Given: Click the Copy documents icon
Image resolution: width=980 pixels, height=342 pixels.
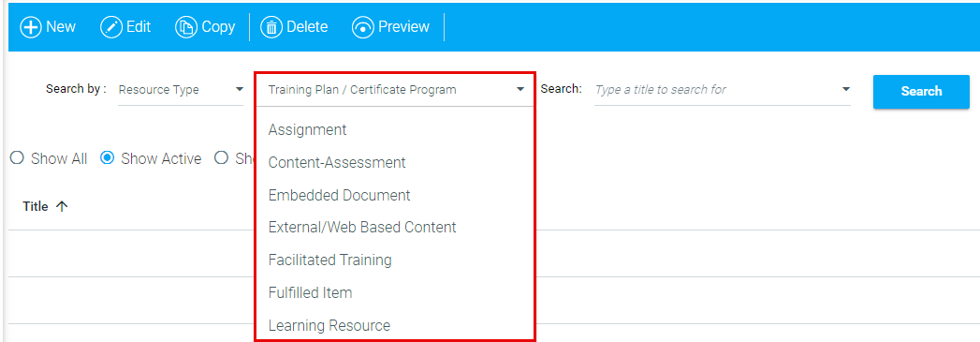Looking at the screenshot, I should point(186,27).
